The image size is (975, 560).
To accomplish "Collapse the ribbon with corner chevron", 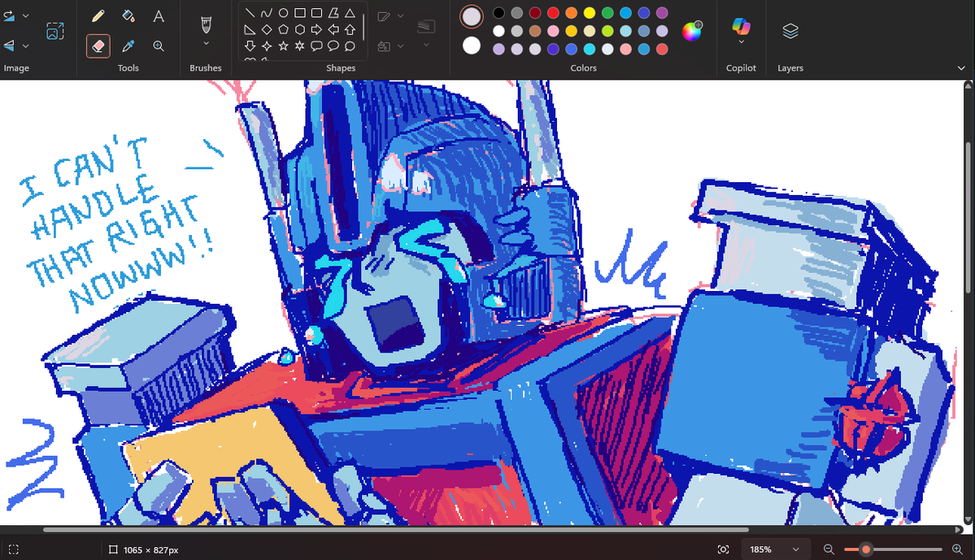I will click(961, 67).
